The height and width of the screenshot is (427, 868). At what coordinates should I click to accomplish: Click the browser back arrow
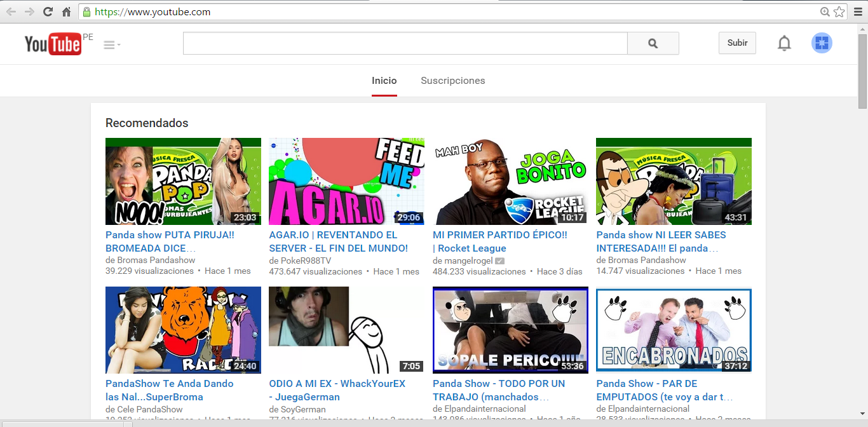(11, 11)
